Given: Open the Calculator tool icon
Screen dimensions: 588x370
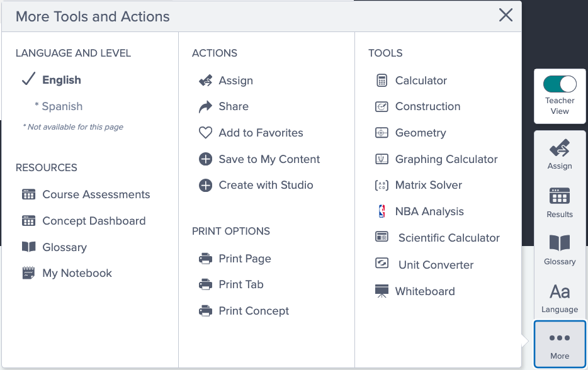Looking at the screenshot, I should pyautogui.click(x=382, y=80).
